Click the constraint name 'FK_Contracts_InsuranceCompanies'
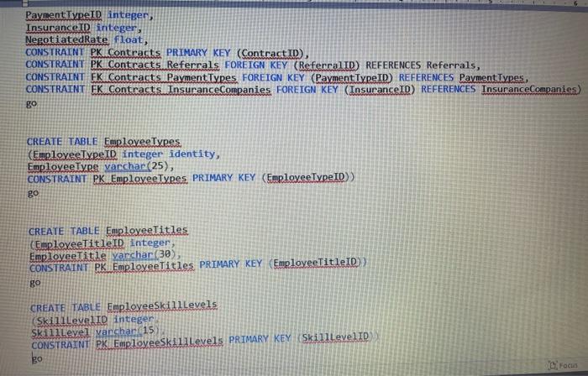Viewport: 588px width, 376px height. [x=181, y=90]
